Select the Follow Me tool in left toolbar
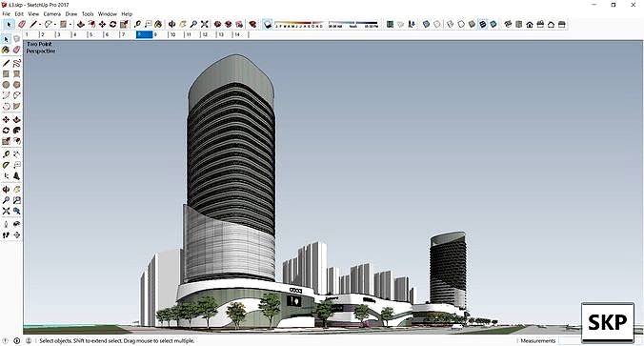The image size is (644, 346). 16,131
